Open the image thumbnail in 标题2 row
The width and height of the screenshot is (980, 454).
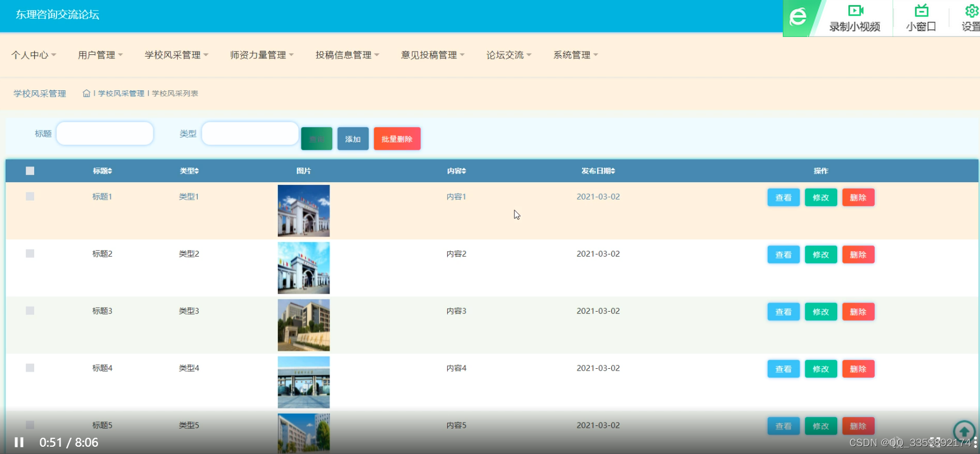coord(304,268)
